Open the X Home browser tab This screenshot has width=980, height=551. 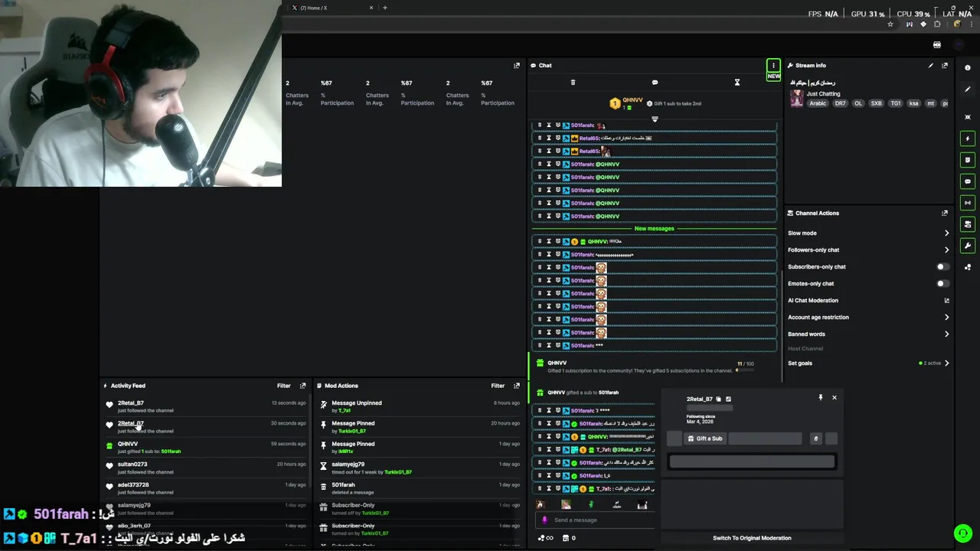tap(325, 8)
